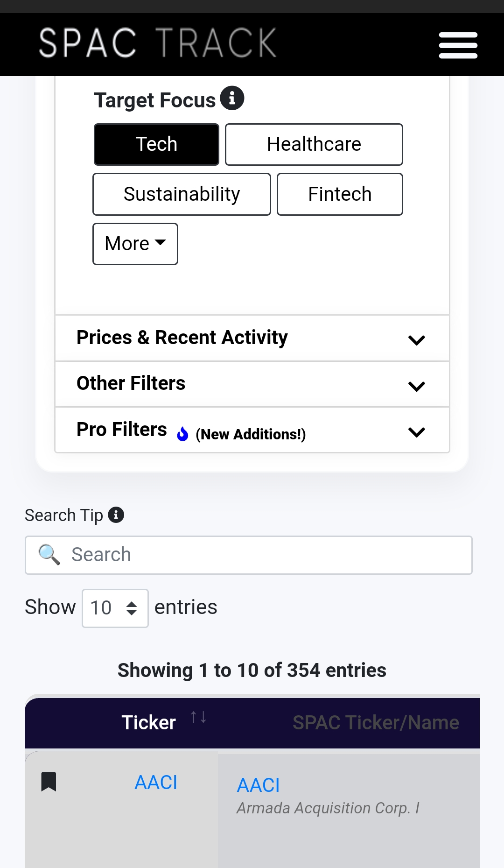Click the Search input field
The image size is (504, 868).
click(271, 555)
